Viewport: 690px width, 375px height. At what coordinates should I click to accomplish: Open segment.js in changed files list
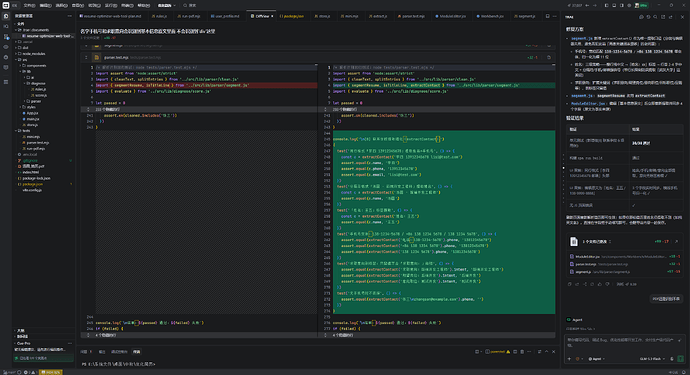(625, 272)
